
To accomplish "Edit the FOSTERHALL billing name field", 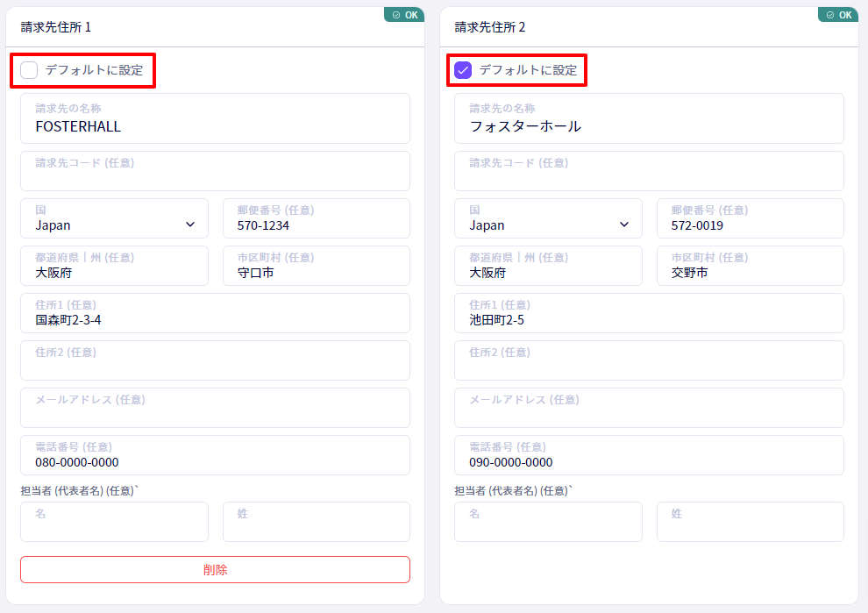I will coord(216,118).
